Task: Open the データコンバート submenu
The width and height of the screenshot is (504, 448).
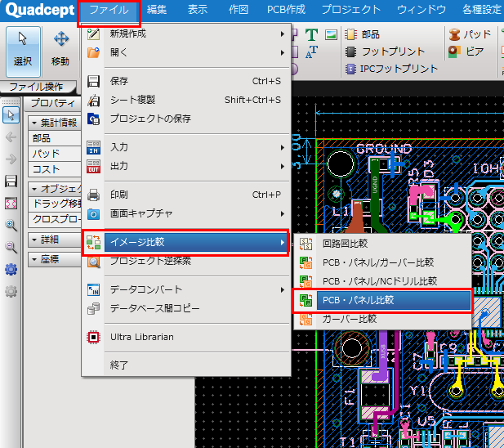Action: (x=186, y=289)
